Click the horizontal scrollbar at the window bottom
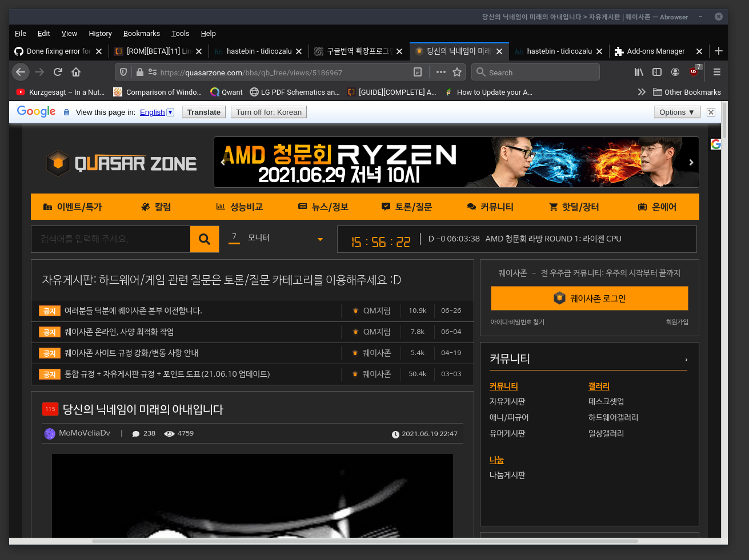 pos(365,541)
